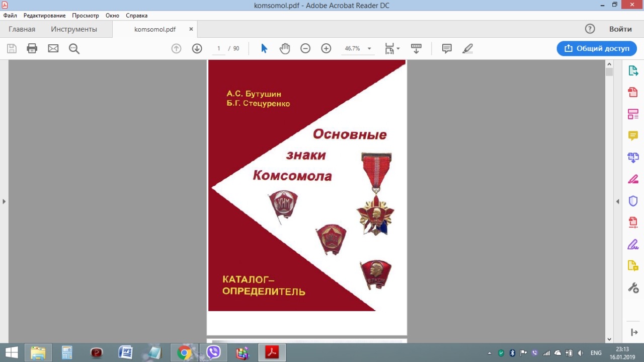Click the Save file icon in the toolbar
The width and height of the screenshot is (644, 362).
pyautogui.click(x=12, y=48)
